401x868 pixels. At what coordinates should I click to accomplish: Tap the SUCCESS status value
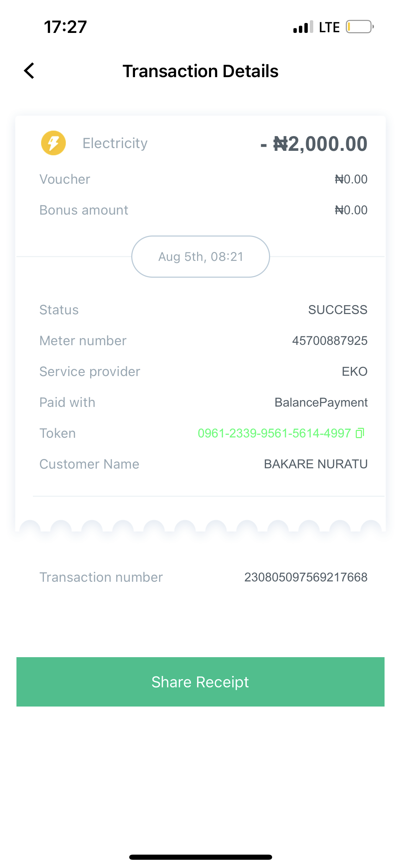(x=338, y=310)
